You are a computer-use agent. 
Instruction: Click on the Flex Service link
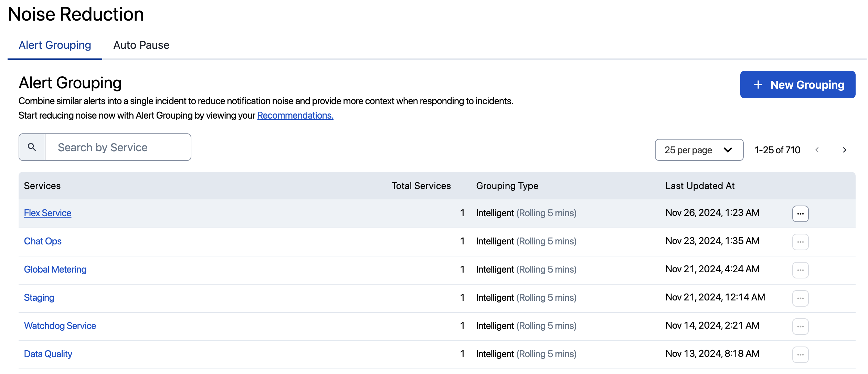(x=47, y=212)
